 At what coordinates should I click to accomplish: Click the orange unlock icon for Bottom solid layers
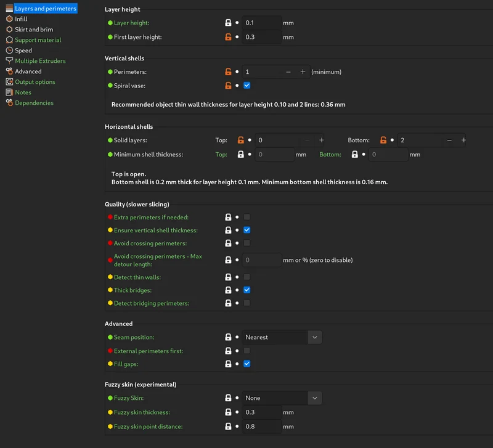(383, 141)
